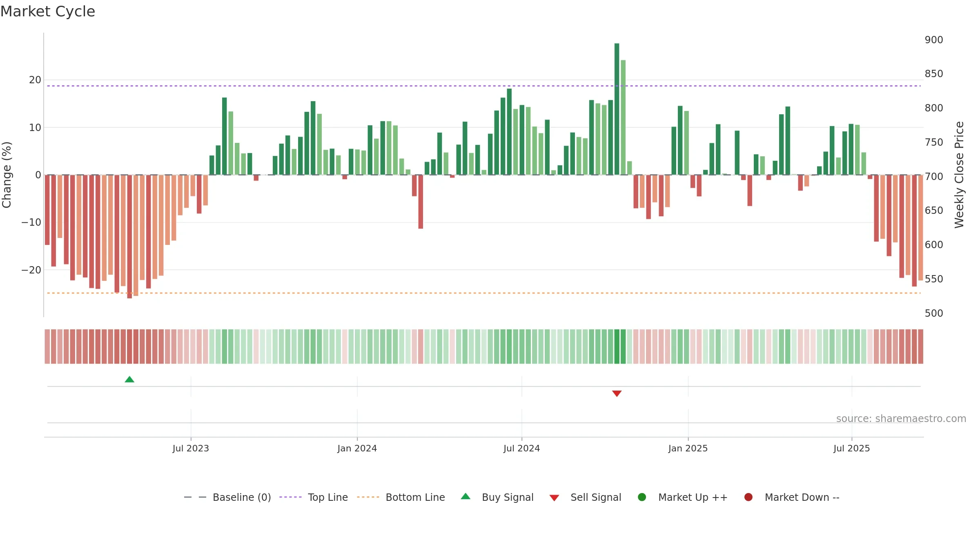Toggle Baseline (0) legend entry

point(227,497)
